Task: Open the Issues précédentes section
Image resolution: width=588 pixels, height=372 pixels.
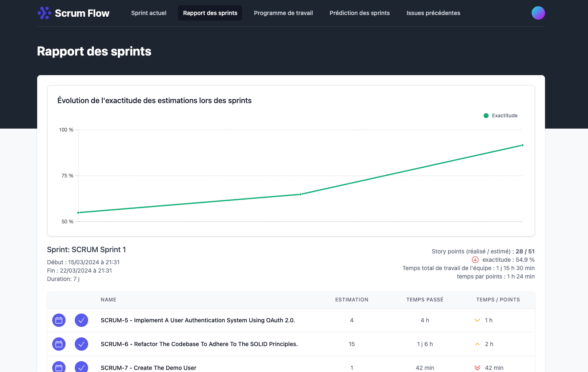Action: pos(433,13)
